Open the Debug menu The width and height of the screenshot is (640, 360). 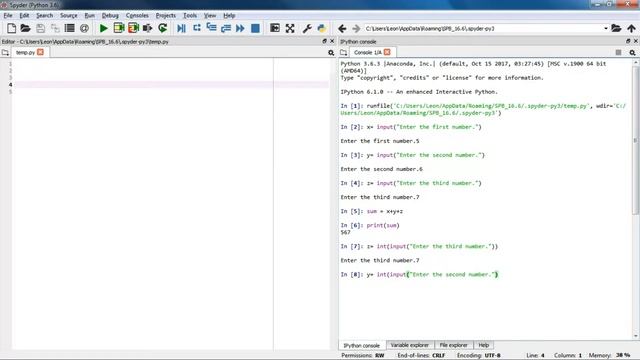110,16
